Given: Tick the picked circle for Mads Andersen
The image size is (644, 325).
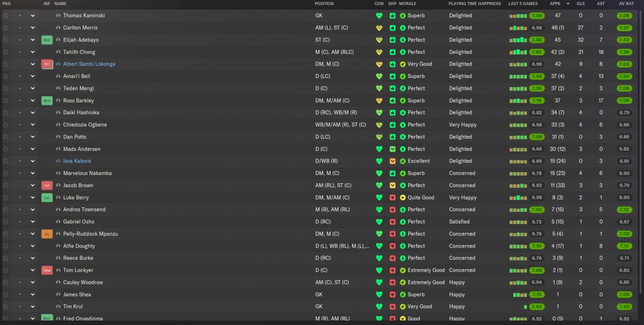Looking at the screenshot, I should tap(6, 149).
